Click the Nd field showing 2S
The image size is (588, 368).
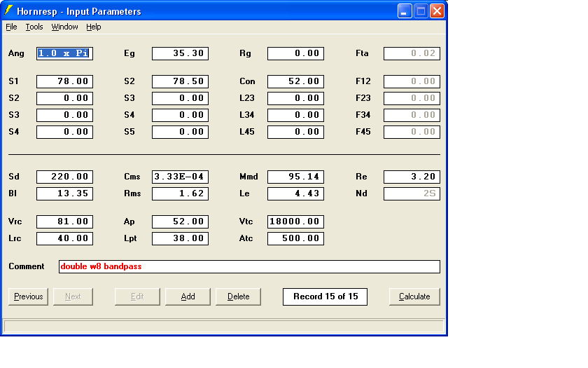(412, 193)
